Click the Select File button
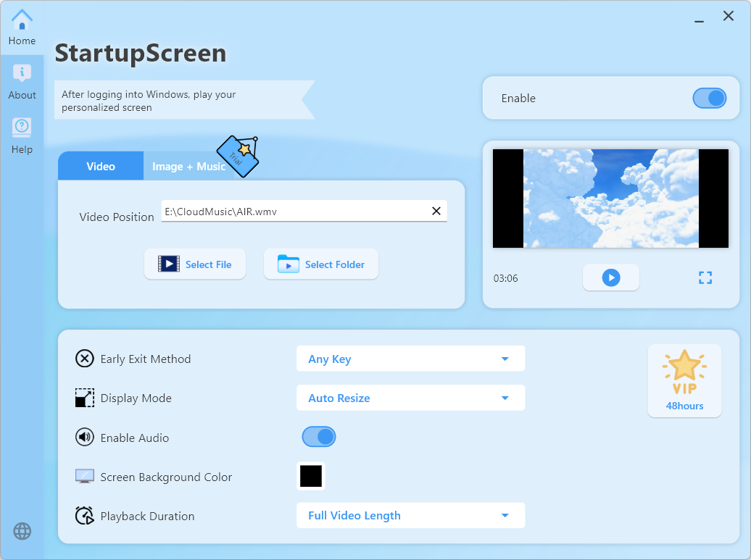 click(x=195, y=264)
